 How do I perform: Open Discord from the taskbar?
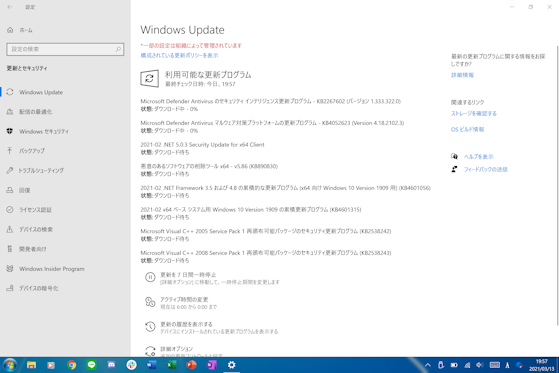pos(112,365)
